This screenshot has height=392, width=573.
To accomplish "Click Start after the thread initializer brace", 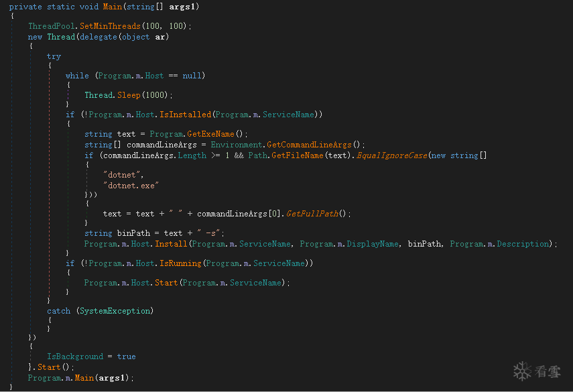I will click(x=49, y=367).
